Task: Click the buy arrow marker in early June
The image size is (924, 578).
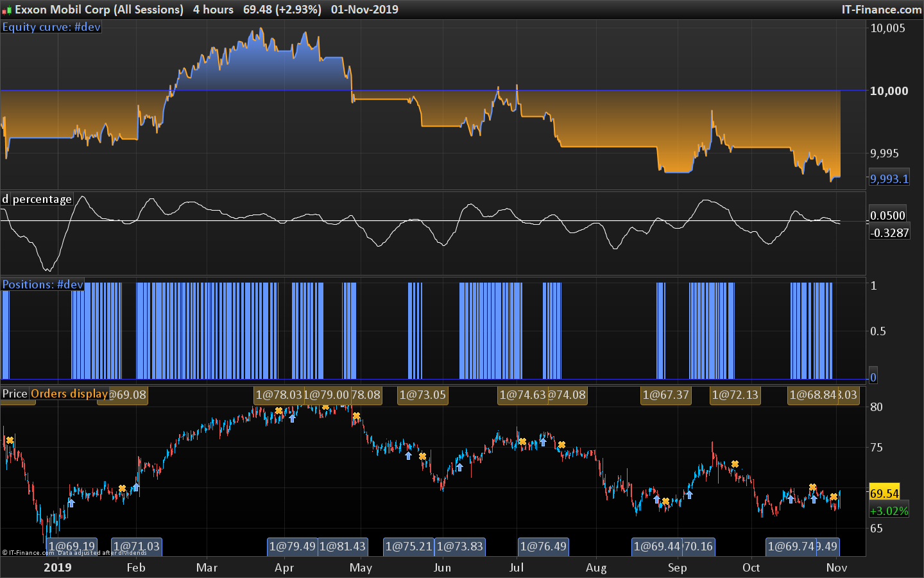Action: pyautogui.click(x=459, y=467)
